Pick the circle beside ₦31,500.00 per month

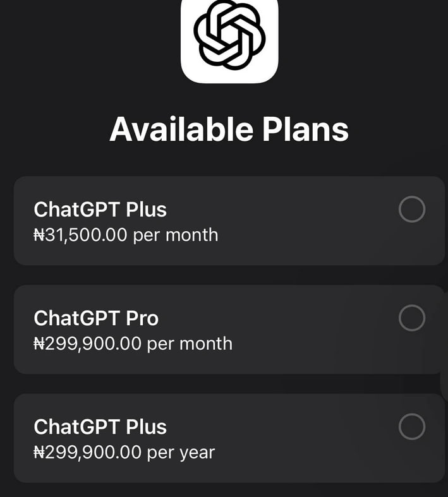(x=412, y=209)
